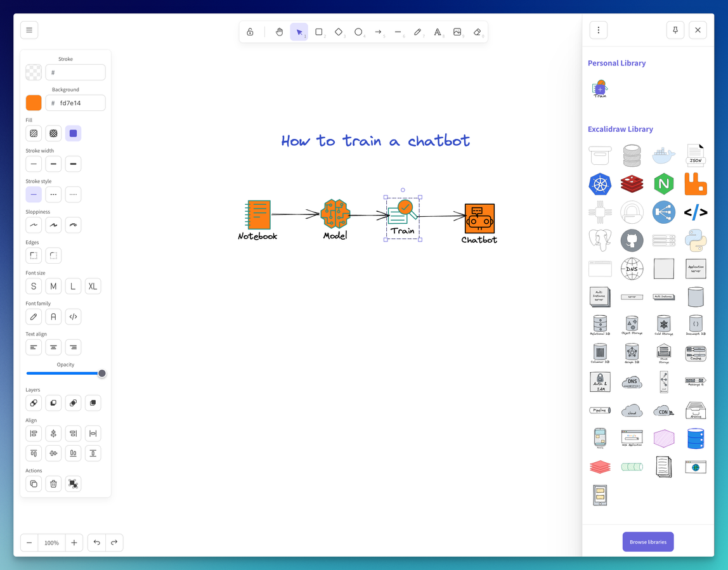The height and width of the screenshot is (570, 728).
Task: Choose normal font family
Action: (x=53, y=317)
